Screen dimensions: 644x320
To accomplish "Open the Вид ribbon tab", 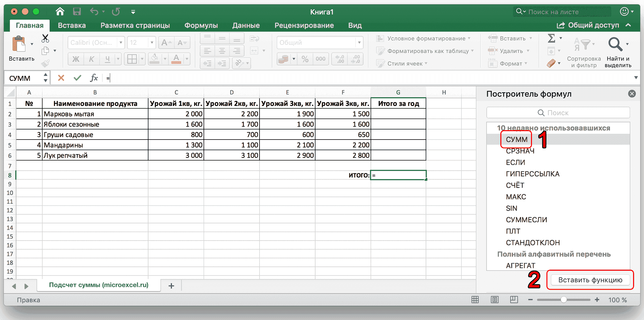I will pos(354,25).
